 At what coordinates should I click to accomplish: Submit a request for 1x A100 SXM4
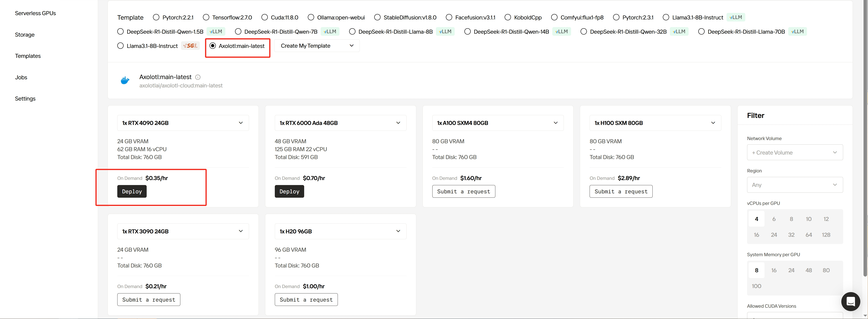(463, 191)
